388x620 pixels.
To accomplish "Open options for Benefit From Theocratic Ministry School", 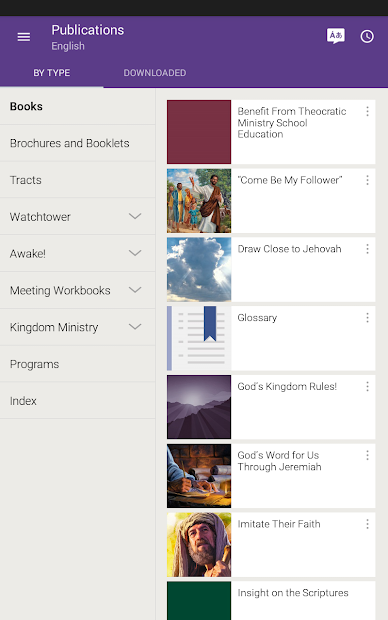I will 367,112.
